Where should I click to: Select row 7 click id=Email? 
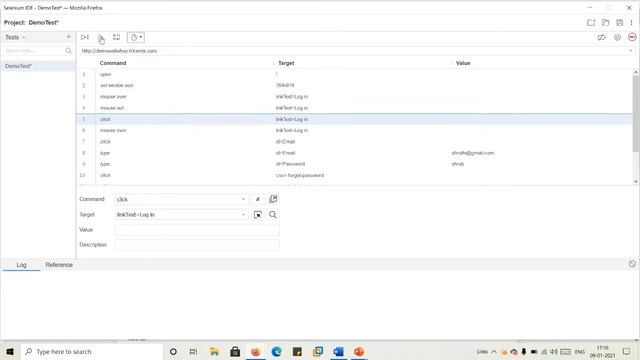[x=354, y=142]
